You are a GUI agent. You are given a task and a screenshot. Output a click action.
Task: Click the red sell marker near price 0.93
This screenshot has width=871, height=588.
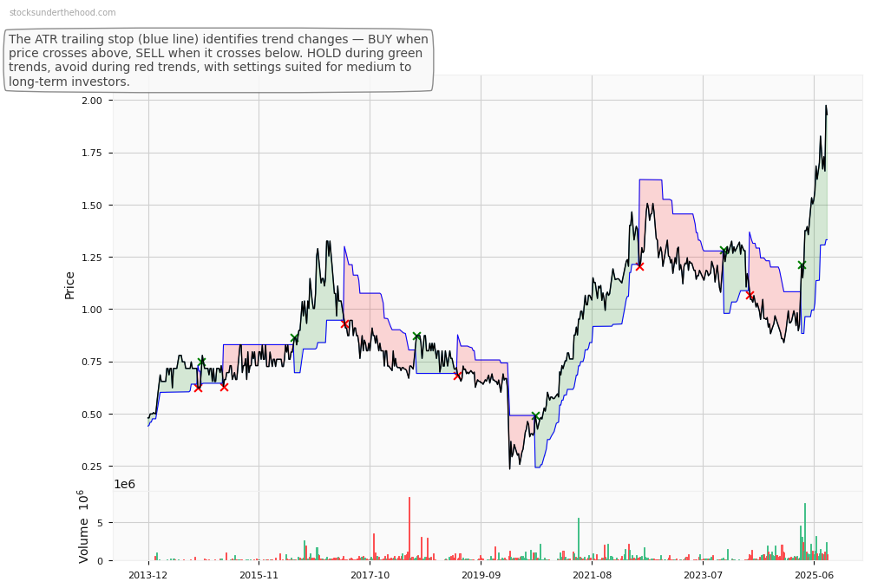[x=344, y=323]
